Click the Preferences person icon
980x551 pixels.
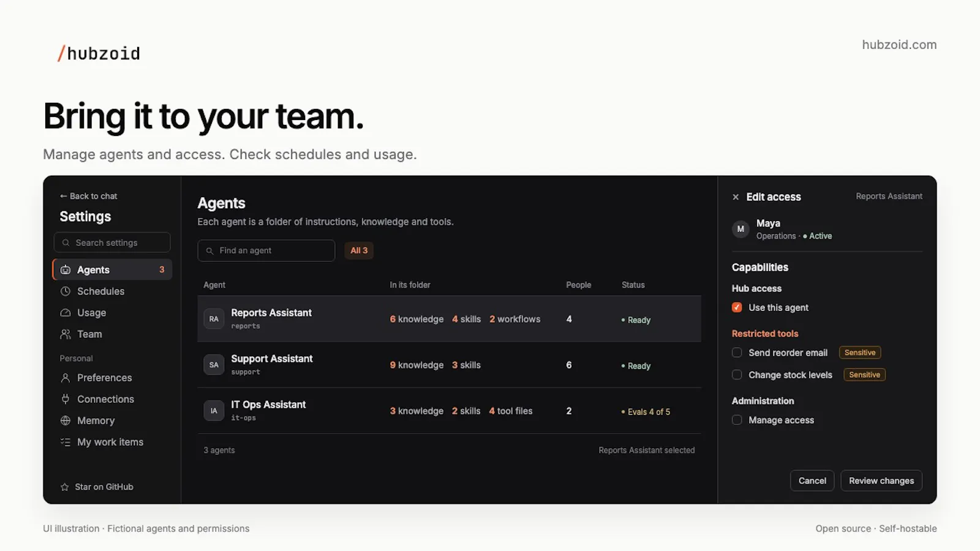pos(66,378)
